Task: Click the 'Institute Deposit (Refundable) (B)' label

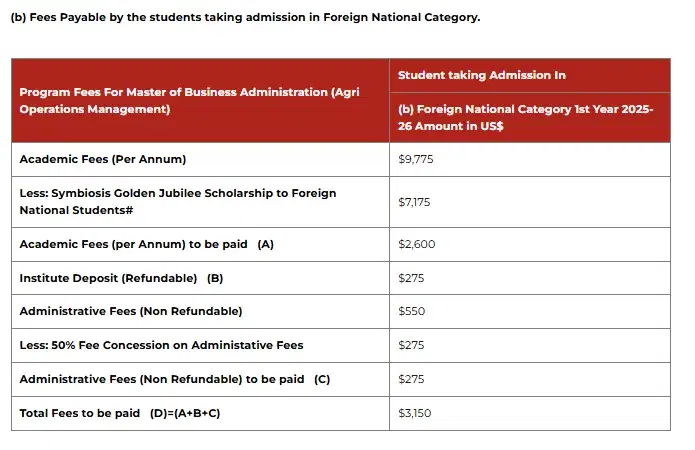Action: (121, 277)
